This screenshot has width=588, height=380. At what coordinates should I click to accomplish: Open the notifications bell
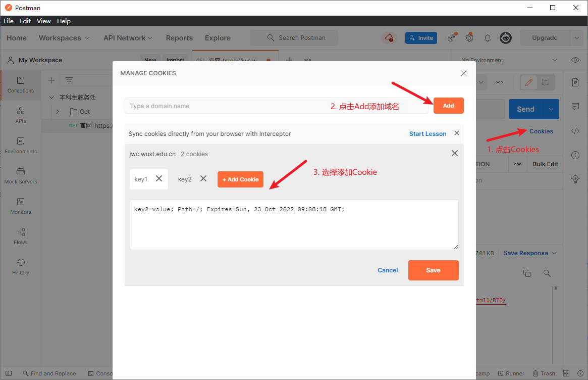[488, 38]
